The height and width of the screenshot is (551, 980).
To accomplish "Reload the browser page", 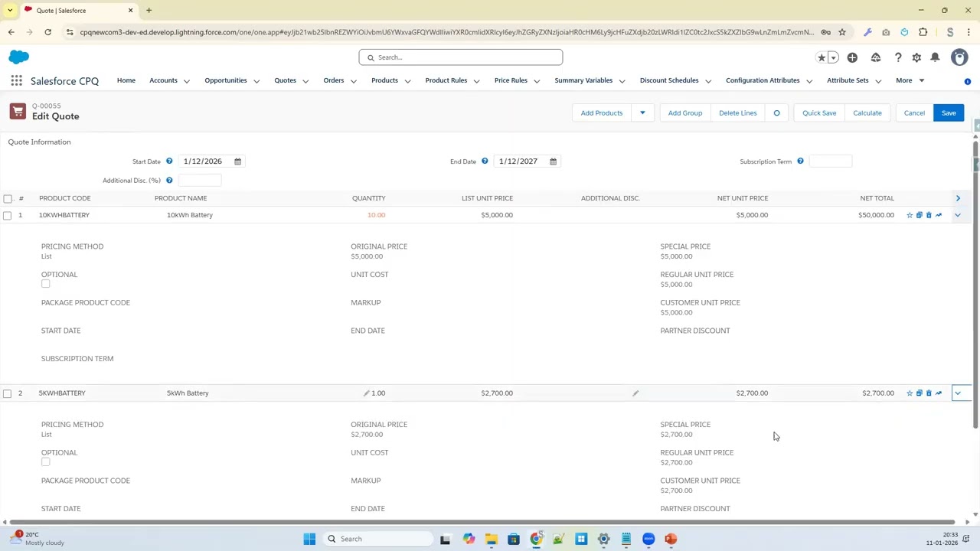I will click(x=47, y=32).
